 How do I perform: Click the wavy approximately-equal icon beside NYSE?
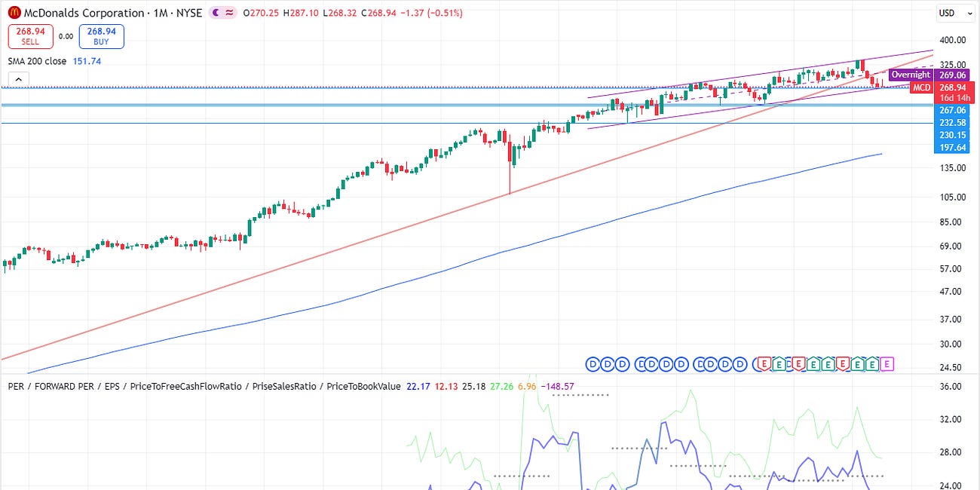click(x=228, y=13)
